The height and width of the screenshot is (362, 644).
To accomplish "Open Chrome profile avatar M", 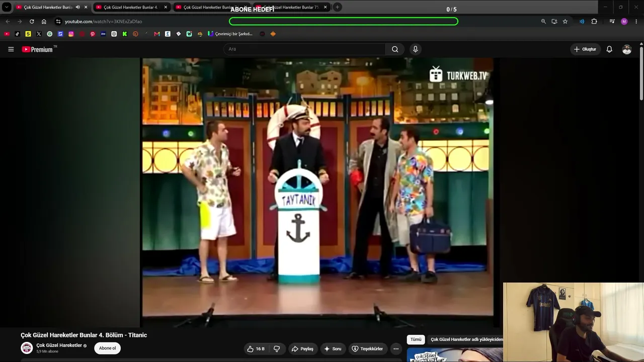I will click(x=624, y=22).
